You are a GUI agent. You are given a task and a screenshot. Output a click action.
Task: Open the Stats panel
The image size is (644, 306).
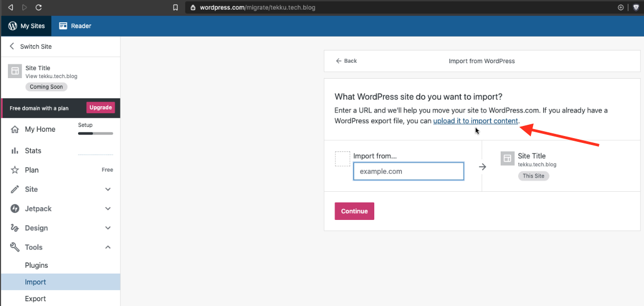click(34, 150)
